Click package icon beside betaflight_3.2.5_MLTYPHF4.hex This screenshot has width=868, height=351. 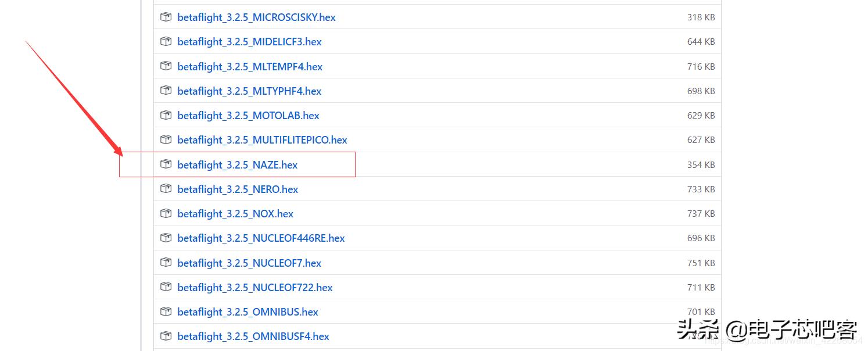click(x=166, y=91)
